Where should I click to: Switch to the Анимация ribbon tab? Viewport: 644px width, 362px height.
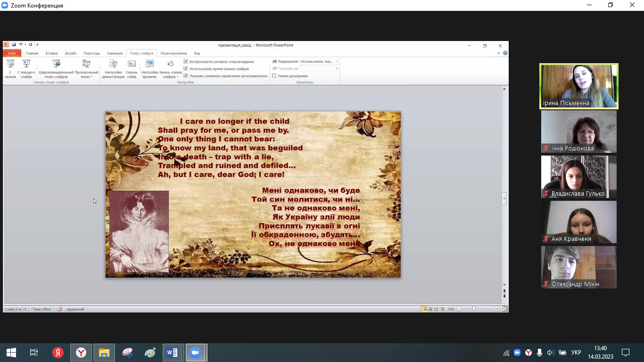(115, 53)
